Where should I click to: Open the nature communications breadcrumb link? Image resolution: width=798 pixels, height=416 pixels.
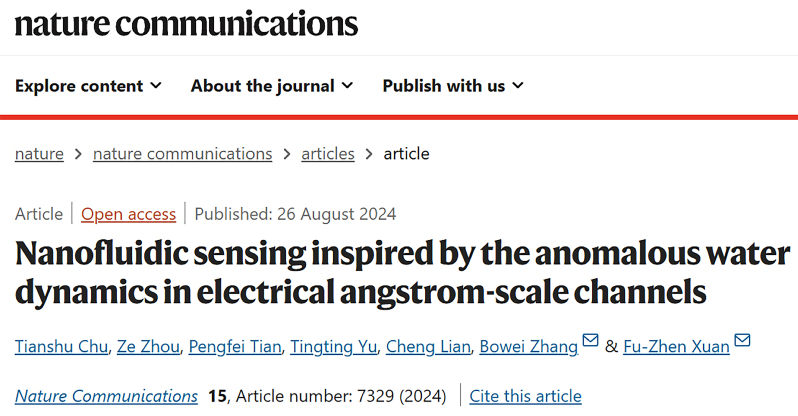tap(182, 153)
